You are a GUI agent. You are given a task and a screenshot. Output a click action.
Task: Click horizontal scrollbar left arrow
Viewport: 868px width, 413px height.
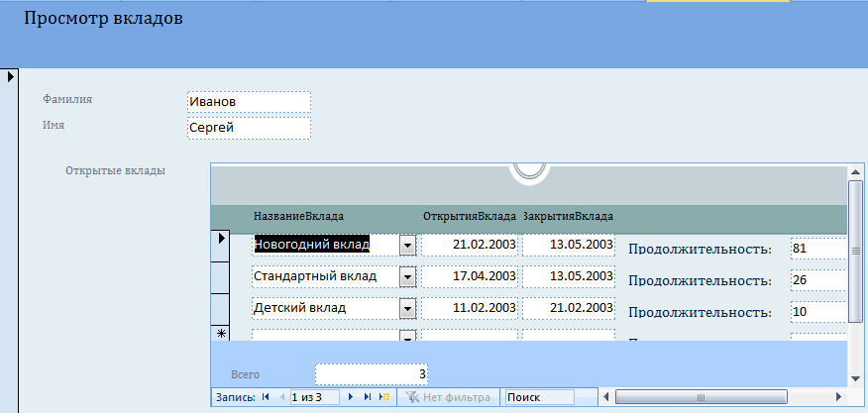tap(605, 397)
